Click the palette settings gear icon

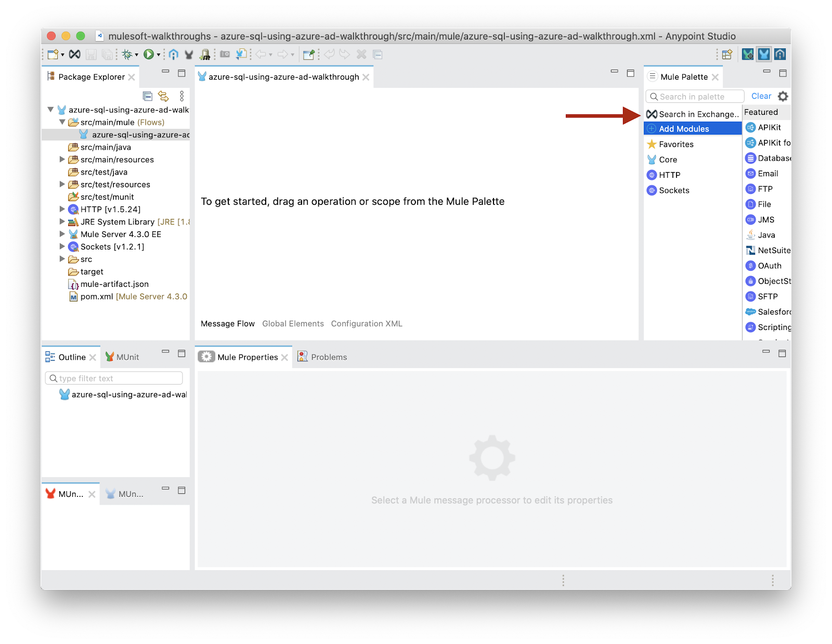(x=783, y=96)
